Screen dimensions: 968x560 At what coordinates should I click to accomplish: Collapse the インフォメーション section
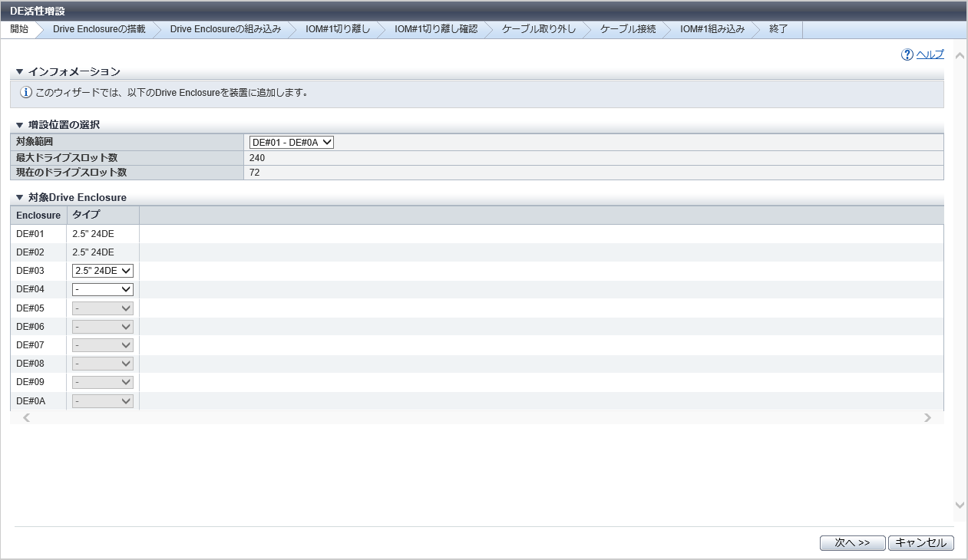[x=20, y=72]
